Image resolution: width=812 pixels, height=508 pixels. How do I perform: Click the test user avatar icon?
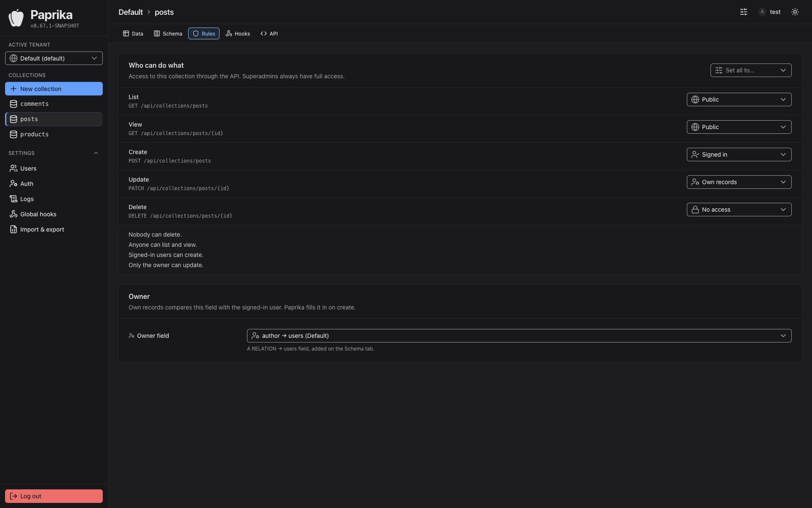[x=762, y=12]
